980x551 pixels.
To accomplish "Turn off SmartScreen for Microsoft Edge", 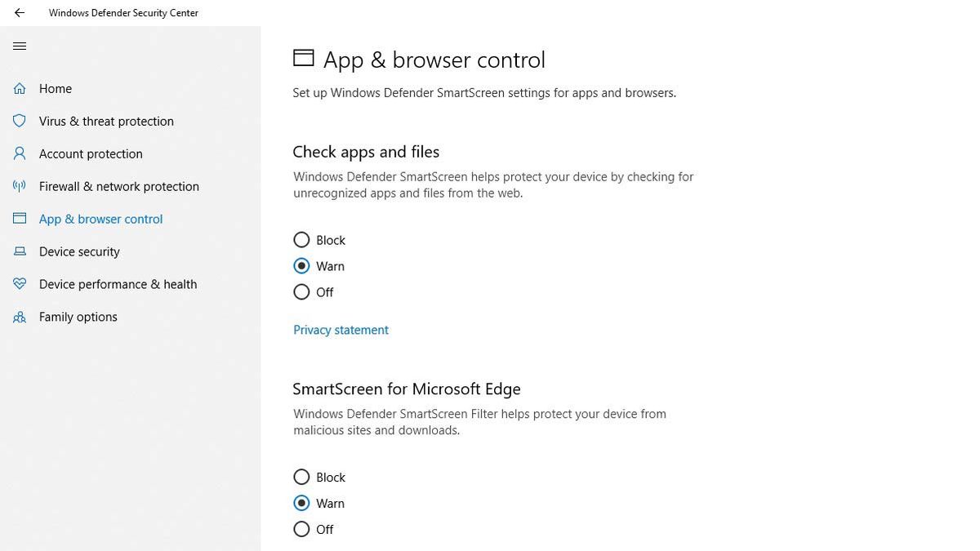I will tap(301, 529).
